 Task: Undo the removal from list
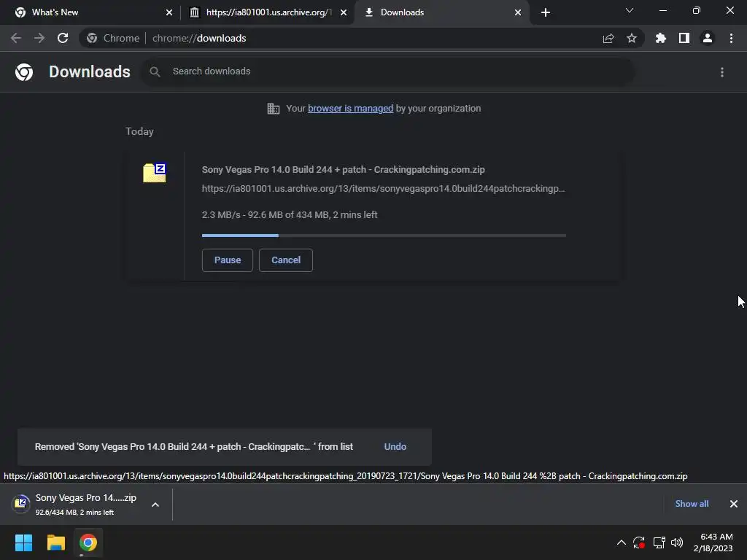click(395, 447)
